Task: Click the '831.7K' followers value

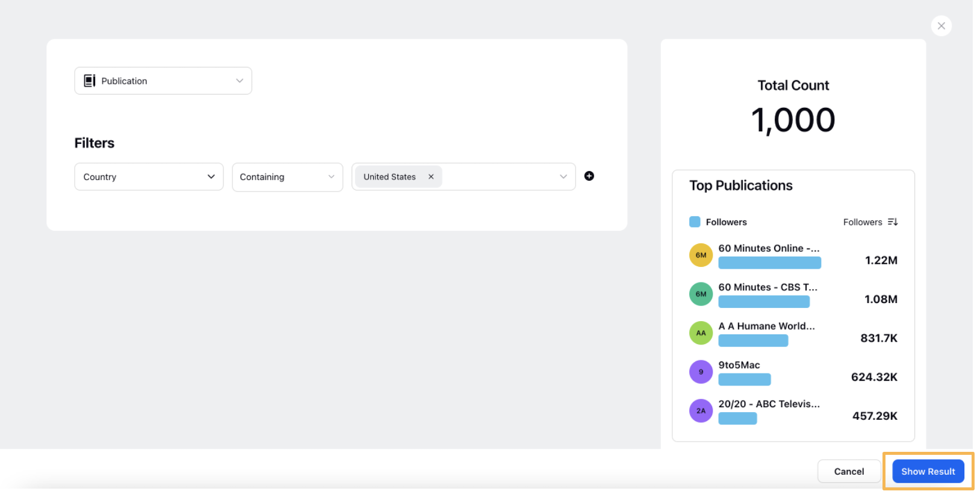Action: coord(879,338)
